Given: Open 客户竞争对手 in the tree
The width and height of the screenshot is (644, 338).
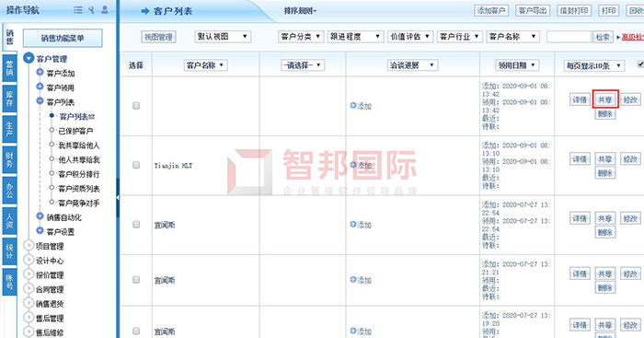Looking at the screenshot, I should (x=79, y=203).
